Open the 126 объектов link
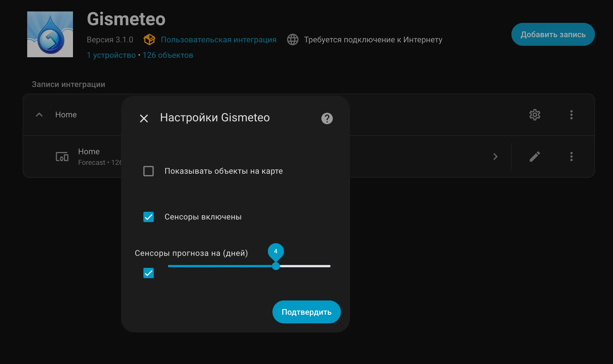Image resolution: width=613 pixels, height=364 pixels. click(x=168, y=55)
